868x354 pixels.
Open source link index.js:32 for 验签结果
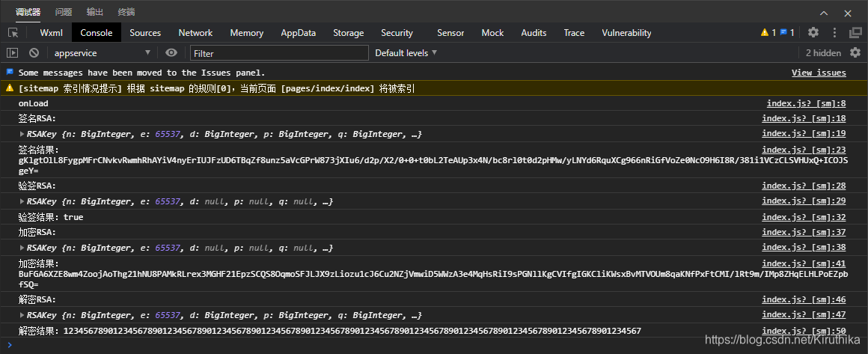pos(804,217)
